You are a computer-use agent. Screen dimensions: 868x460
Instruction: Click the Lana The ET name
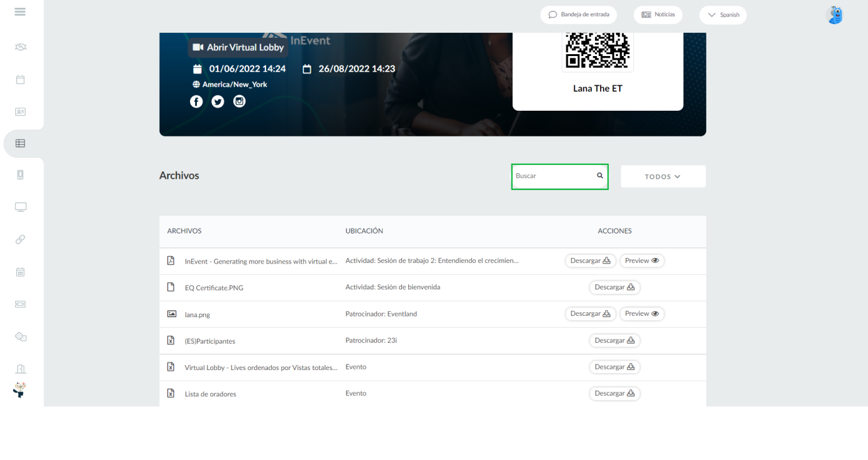click(598, 88)
